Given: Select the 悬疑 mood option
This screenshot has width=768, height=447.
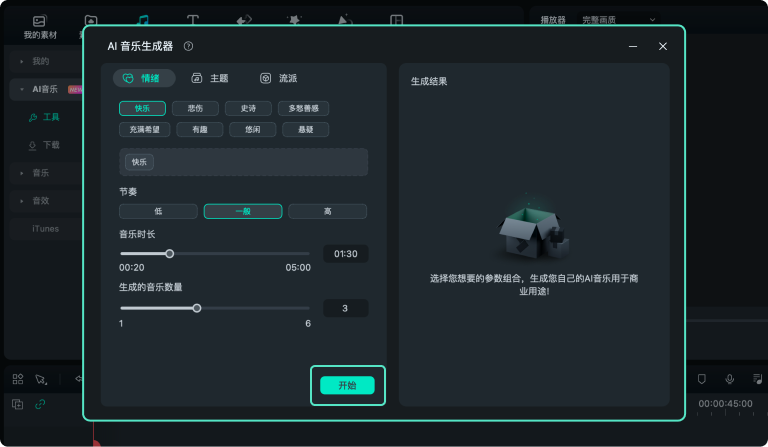Looking at the screenshot, I should (305, 129).
